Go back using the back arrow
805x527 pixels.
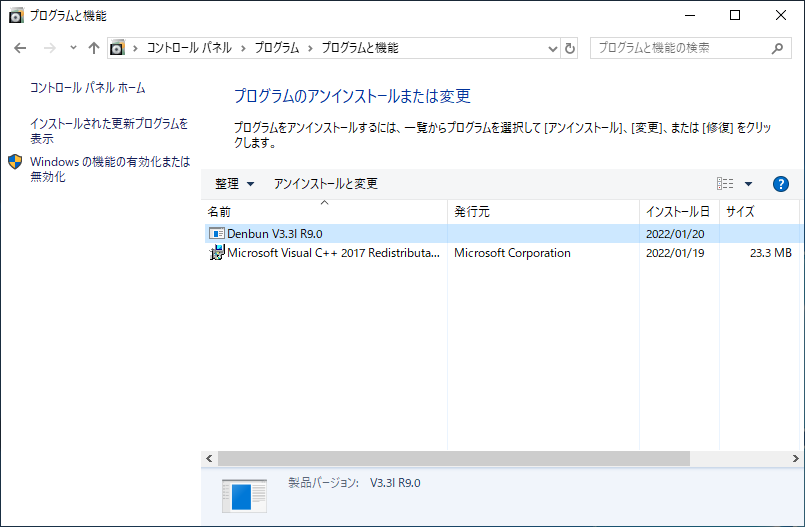click(20, 48)
